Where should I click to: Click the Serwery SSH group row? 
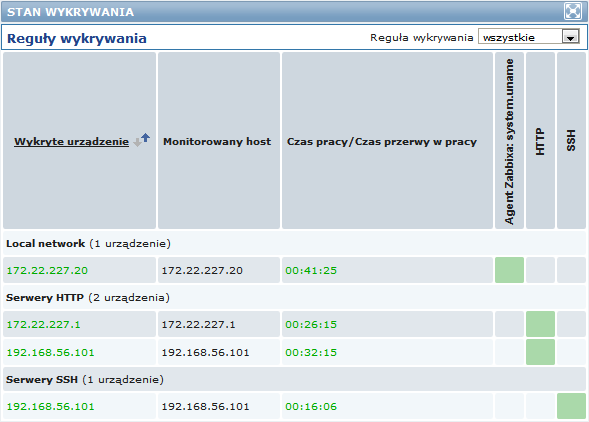pyautogui.click(x=294, y=380)
